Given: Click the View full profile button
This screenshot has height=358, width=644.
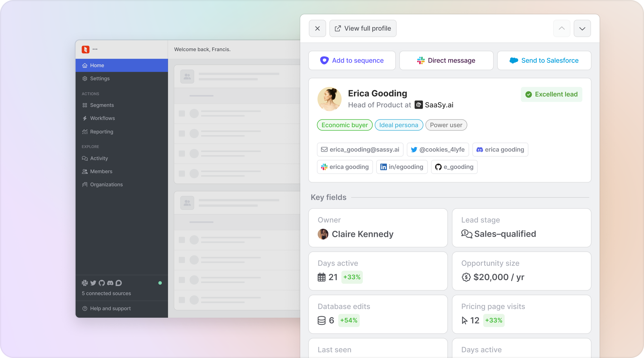Looking at the screenshot, I should (363, 28).
